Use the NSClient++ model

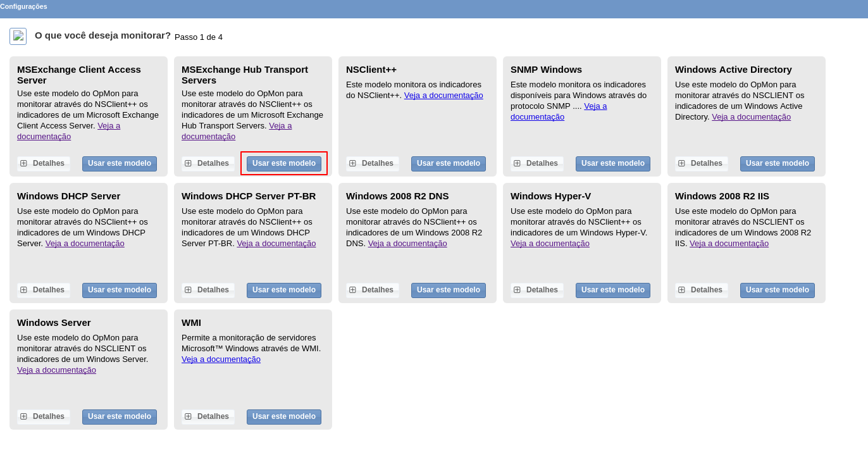(x=449, y=164)
